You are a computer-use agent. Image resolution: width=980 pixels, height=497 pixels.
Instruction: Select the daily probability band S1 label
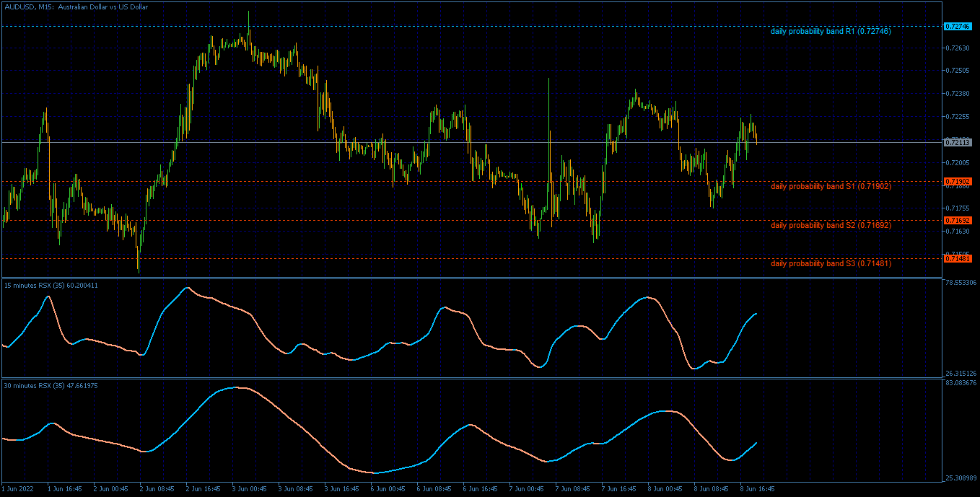(831, 186)
